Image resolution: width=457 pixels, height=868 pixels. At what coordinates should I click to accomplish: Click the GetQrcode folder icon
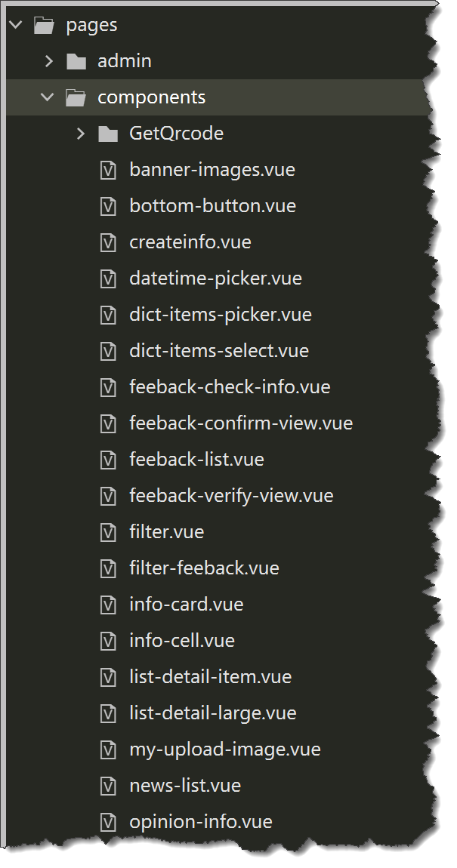pyautogui.click(x=108, y=134)
